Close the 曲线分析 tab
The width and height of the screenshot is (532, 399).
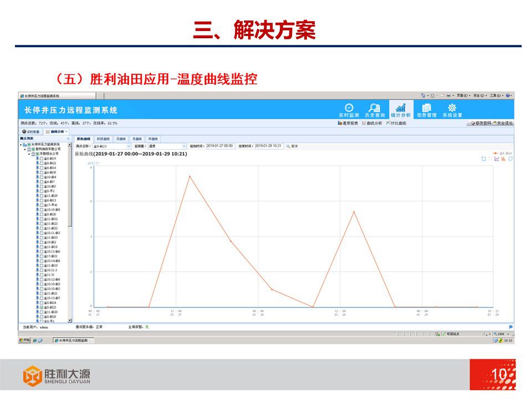[66, 132]
